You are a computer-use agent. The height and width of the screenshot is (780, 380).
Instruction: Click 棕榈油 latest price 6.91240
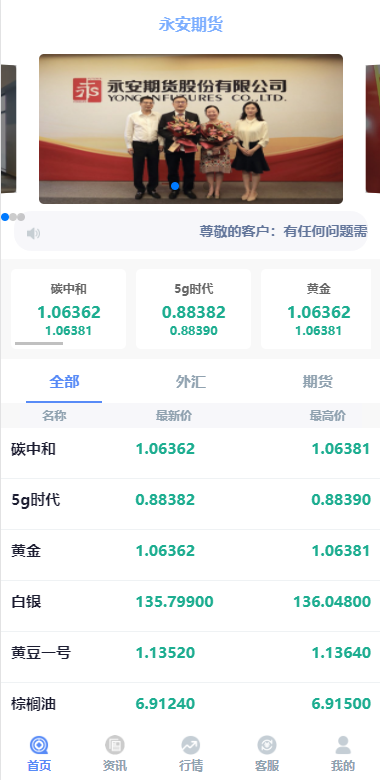[x=165, y=704]
